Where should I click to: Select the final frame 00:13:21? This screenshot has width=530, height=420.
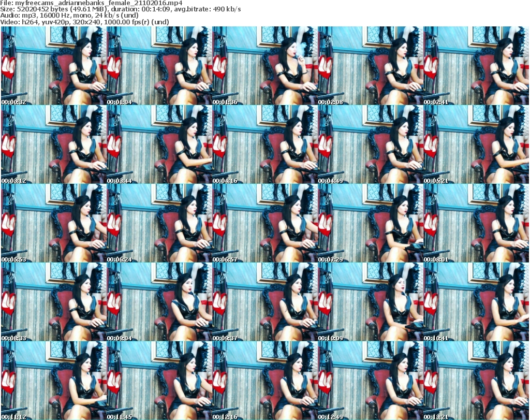(476, 381)
